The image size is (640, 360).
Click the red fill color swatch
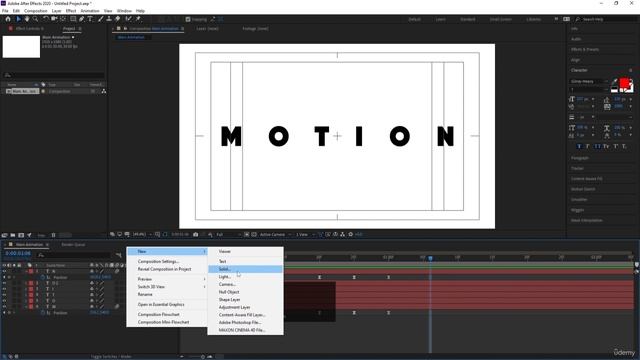click(x=624, y=84)
